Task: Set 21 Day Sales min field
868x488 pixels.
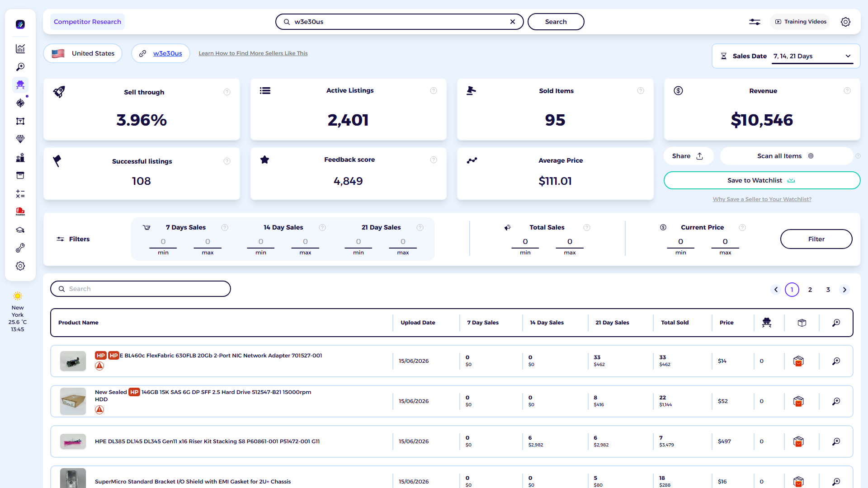Action: coord(359,242)
